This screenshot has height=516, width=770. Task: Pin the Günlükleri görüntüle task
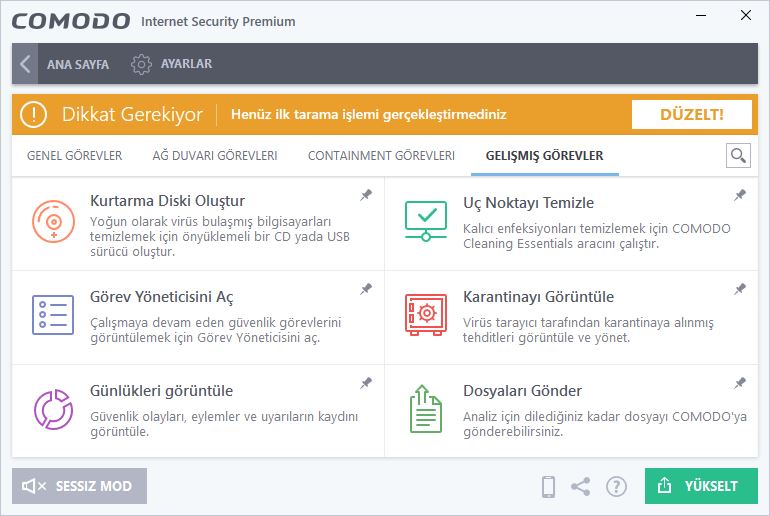tap(366, 383)
